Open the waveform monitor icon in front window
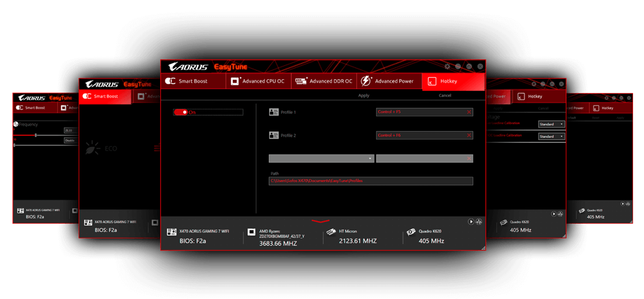 [x=479, y=222]
